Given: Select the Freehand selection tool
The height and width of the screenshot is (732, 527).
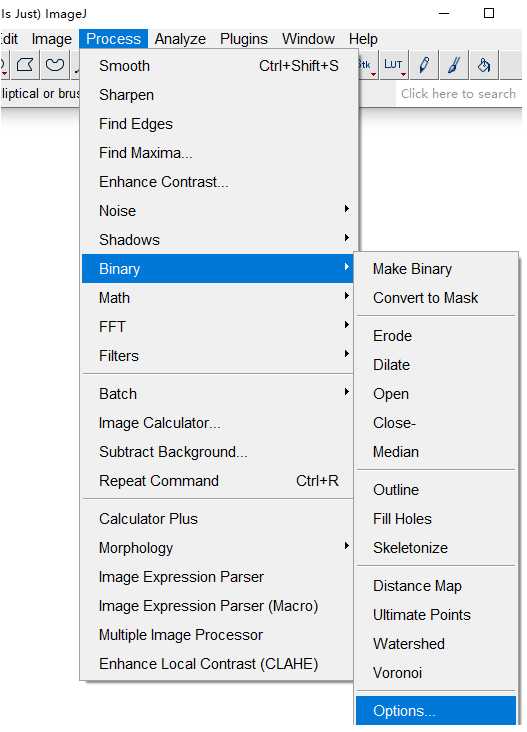Looking at the screenshot, I should click(55, 64).
